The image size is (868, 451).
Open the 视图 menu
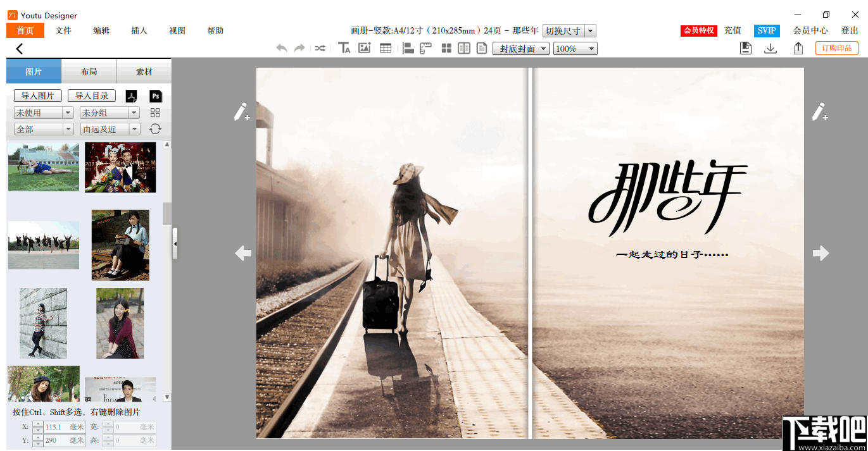(x=177, y=30)
